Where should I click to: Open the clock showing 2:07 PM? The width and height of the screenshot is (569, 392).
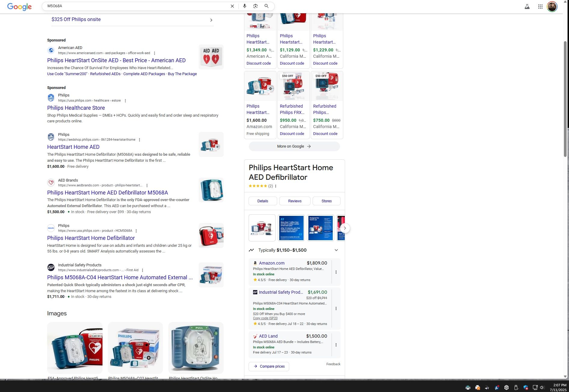[x=558, y=387]
